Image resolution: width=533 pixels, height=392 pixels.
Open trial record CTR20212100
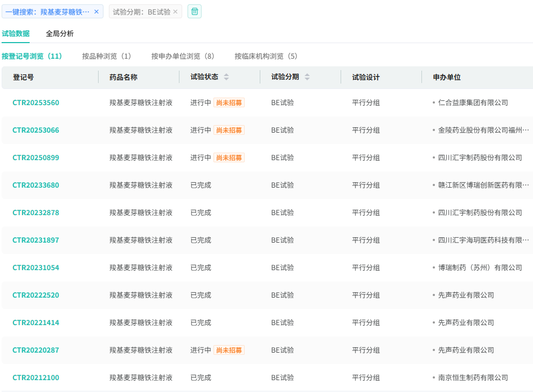tap(36, 377)
